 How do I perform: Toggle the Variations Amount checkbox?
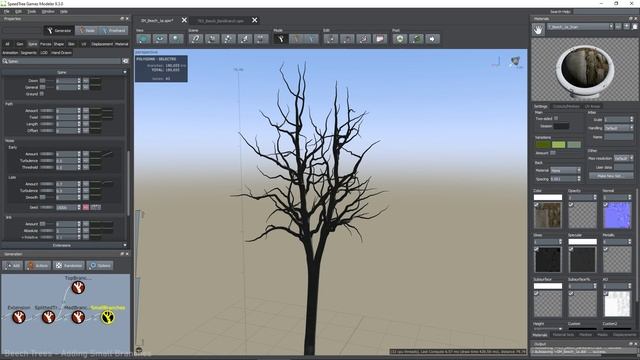(x=553, y=153)
